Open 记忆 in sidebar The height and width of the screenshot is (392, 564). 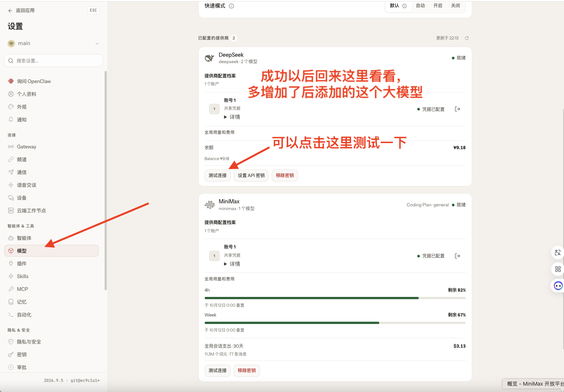pos(52,302)
